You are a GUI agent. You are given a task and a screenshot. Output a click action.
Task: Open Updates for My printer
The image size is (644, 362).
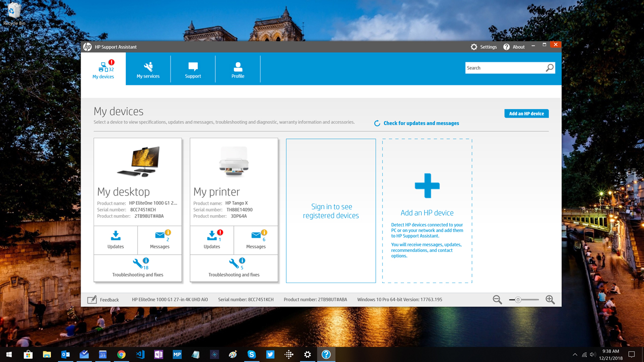[x=212, y=240]
